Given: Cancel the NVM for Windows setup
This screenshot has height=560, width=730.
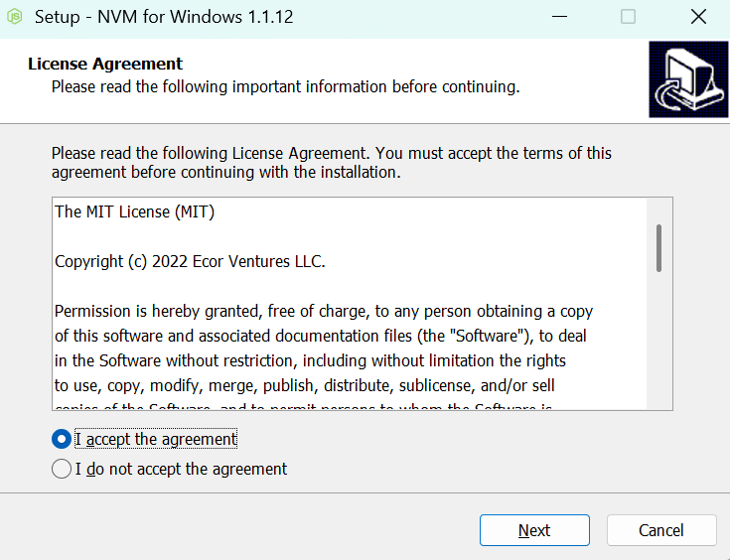Looking at the screenshot, I should [661, 530].
